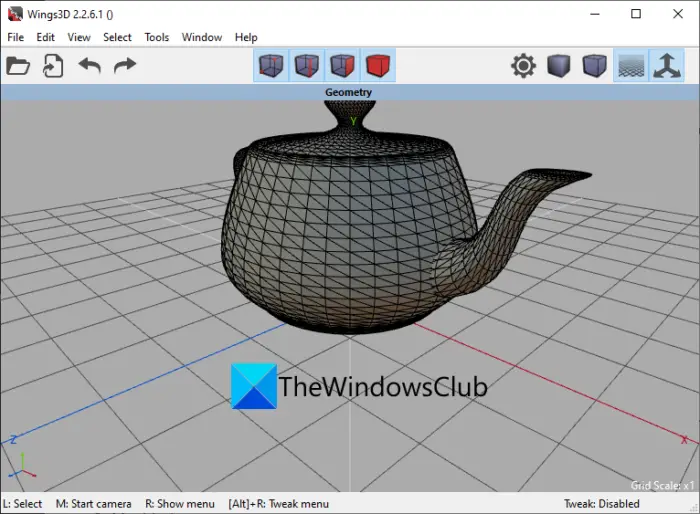Click the Save document icon

point(53,66)
